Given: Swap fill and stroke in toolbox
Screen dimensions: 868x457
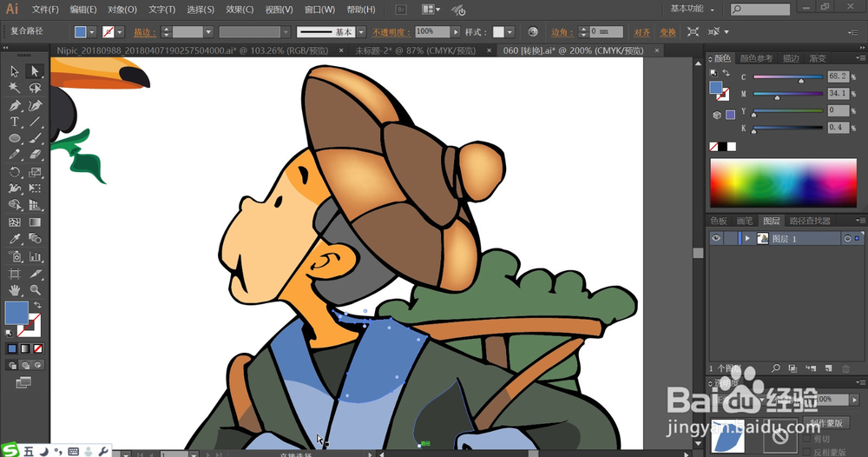Looking at the screenshot, I should coord(37,305).
